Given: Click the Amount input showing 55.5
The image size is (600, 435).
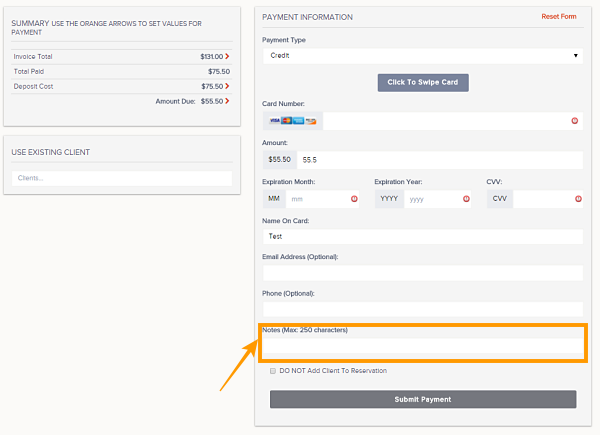Looking at the screenshot, I should pyautogui.click(x=440, y=160).
